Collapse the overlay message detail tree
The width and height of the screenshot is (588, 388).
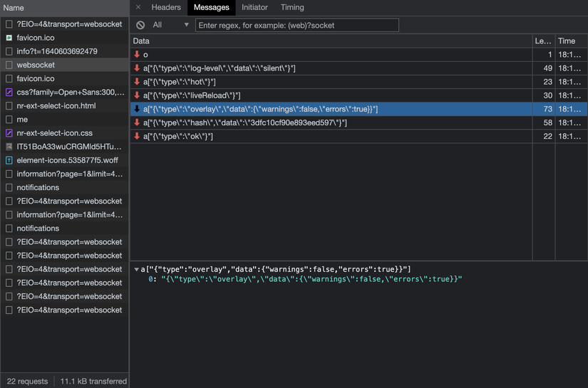point(136,270)
